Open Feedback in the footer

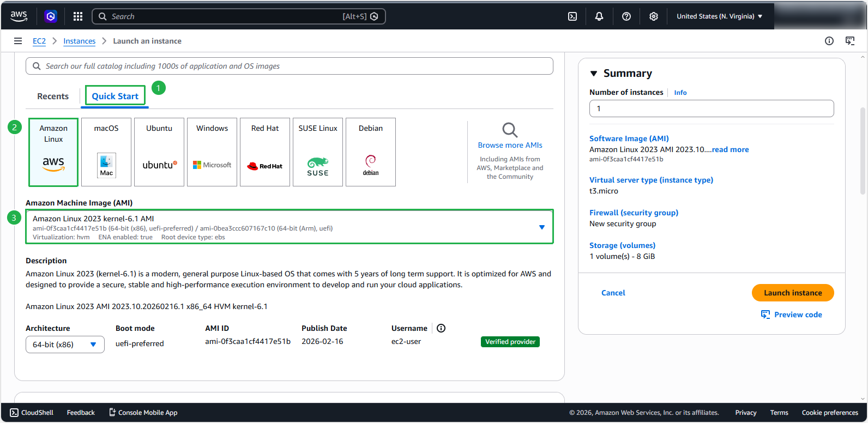pyautogui.click(x=81, y=413)
